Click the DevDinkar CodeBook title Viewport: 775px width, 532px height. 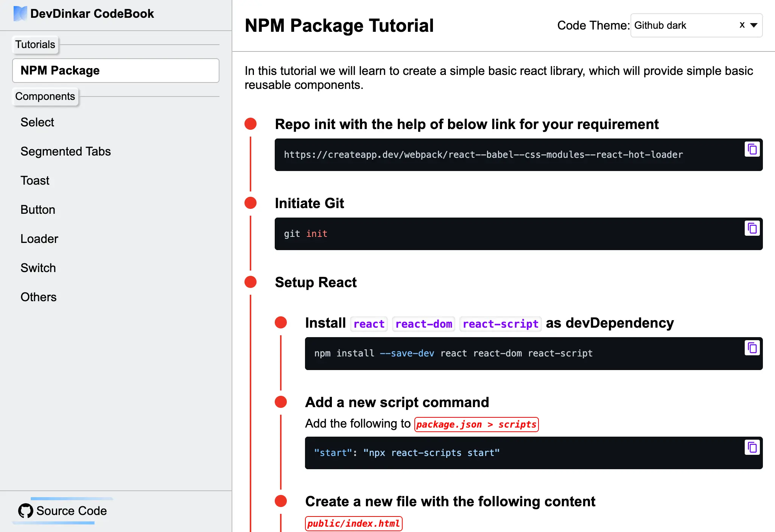(92, 14)
